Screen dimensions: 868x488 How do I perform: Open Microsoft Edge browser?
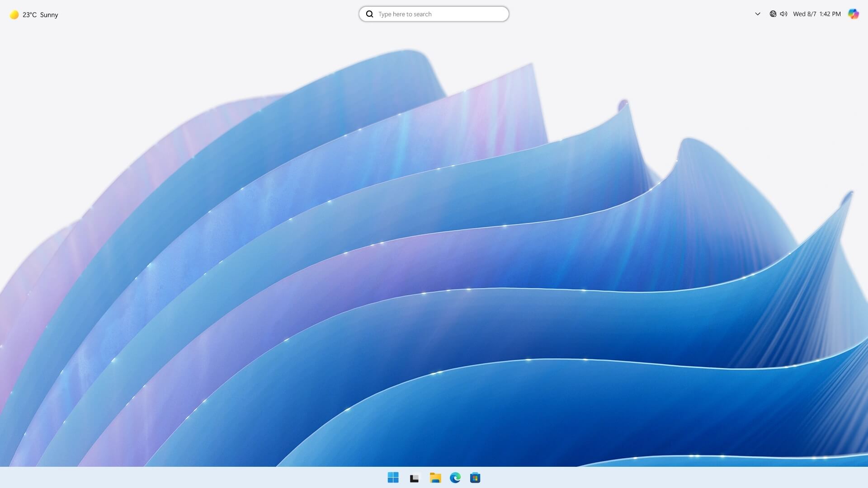tap(455, 478)
